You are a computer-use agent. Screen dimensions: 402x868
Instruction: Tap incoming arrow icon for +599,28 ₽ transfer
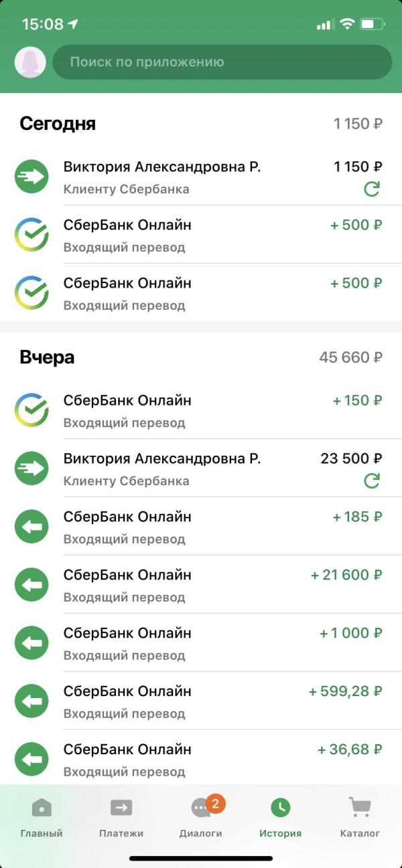click(x=31, y=701)
